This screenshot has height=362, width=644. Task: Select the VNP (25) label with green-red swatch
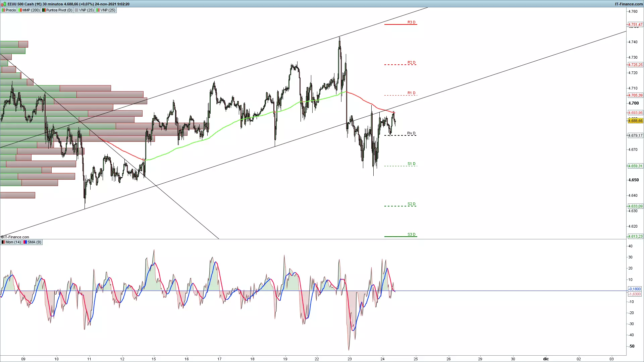[106, 10]
